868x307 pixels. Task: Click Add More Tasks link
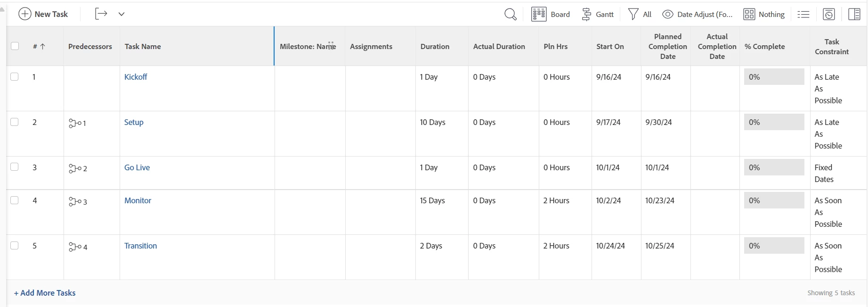(x=45, y=293)
